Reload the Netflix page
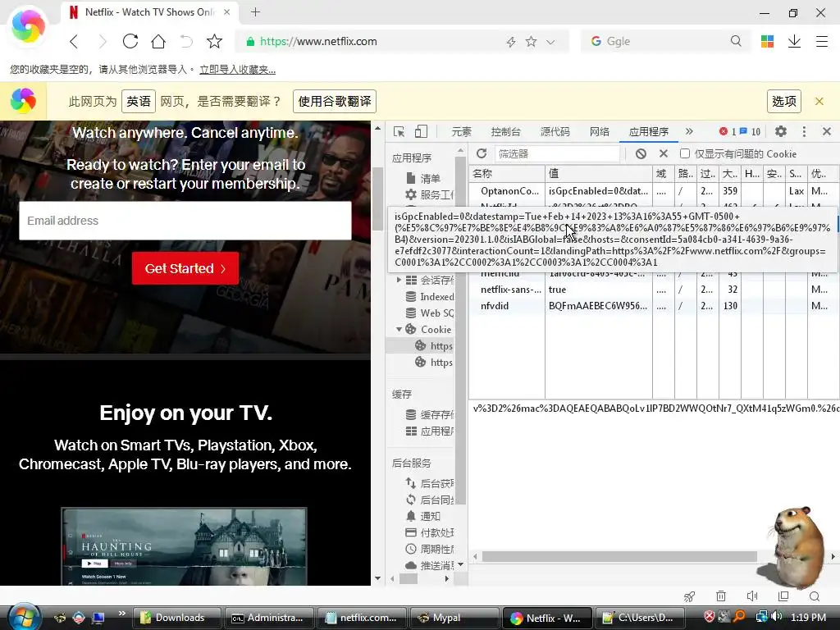The width and height of the screenshot is (840, 630). [x=130, y=41]
